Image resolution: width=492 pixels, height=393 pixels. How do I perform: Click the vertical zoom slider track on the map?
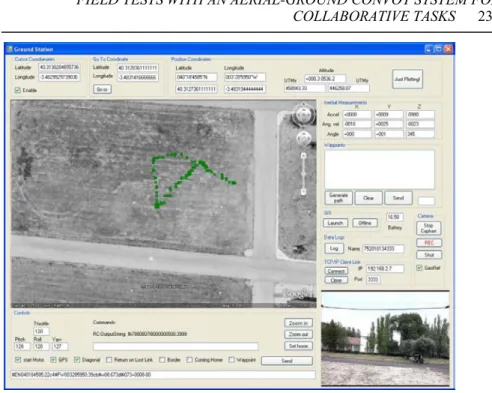303,174
